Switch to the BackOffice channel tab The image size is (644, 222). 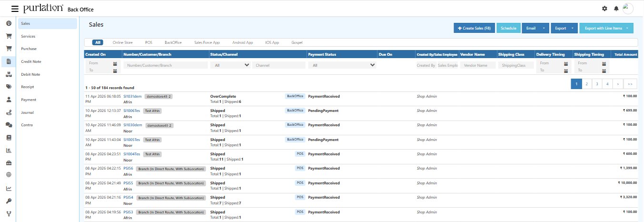click(173, 42)
